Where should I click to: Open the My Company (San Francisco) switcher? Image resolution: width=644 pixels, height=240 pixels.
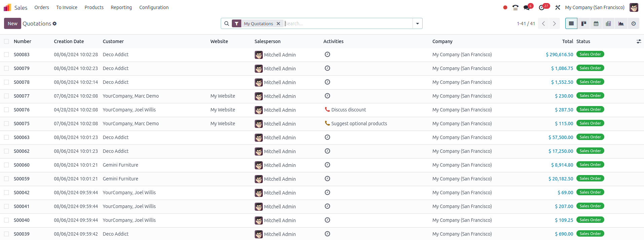click(x=595, y=7)
